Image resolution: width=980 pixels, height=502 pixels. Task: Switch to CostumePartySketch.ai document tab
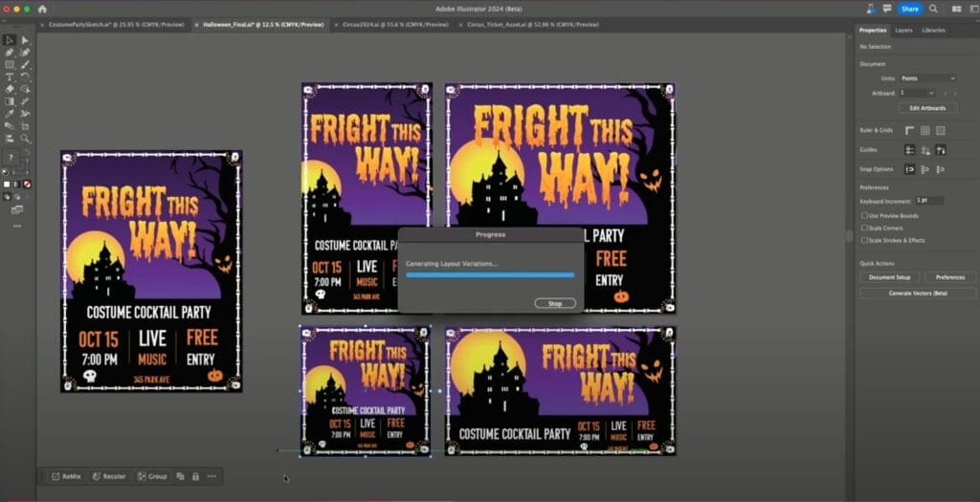pyautogui.click(x=116, y=25)
